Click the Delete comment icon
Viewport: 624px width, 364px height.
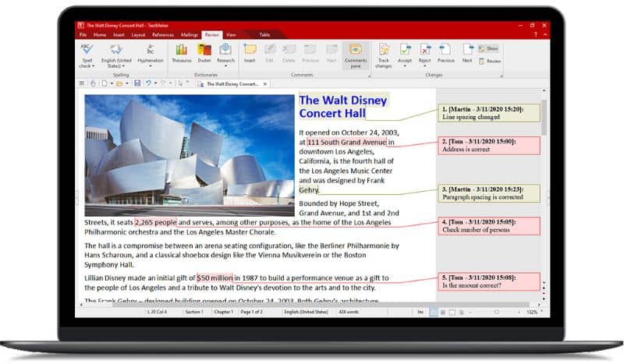289,54
